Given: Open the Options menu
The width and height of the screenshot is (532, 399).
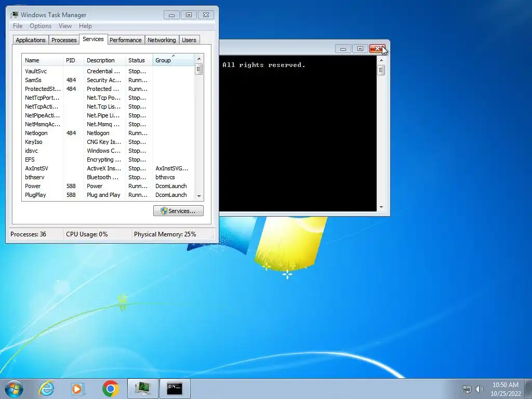Looking at the screenshot, I should click(x=41, y=26).
